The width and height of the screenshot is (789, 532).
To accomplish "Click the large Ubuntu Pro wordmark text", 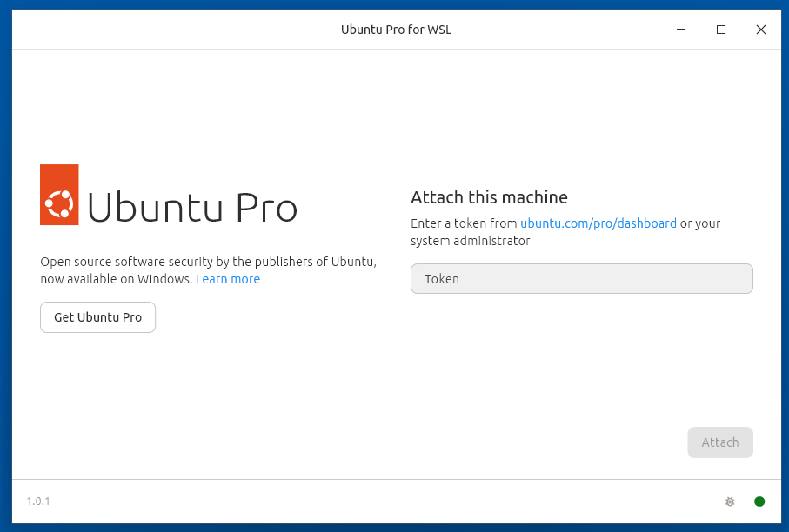I will point(192,207).
